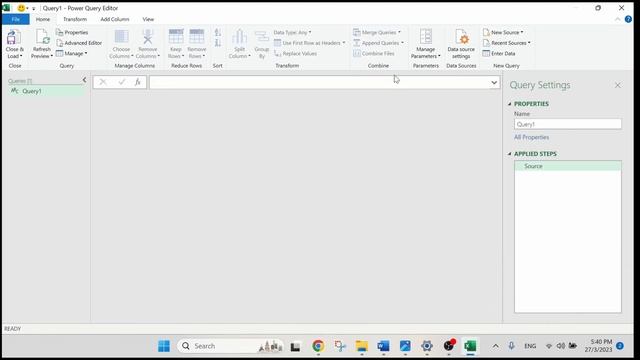Viewport: 640px width, 360px height.
Task: Open the Manage query dropdown
Action: [72, 53]
